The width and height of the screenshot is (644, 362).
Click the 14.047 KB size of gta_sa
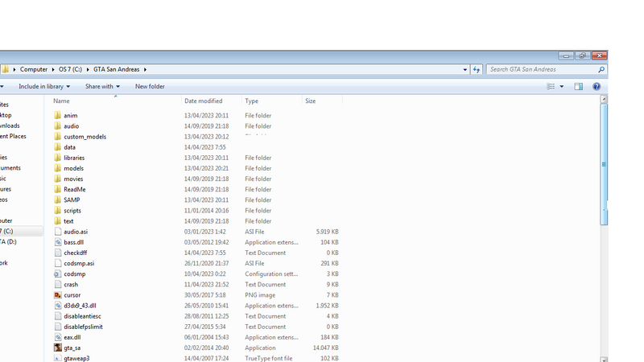pos(326,348)
